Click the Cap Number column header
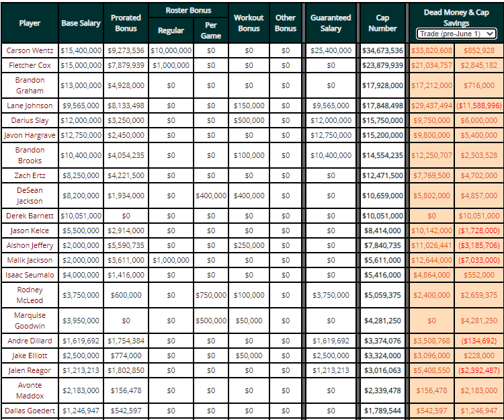Viewport: 504px width, 420px height. [x=382, y=23]
